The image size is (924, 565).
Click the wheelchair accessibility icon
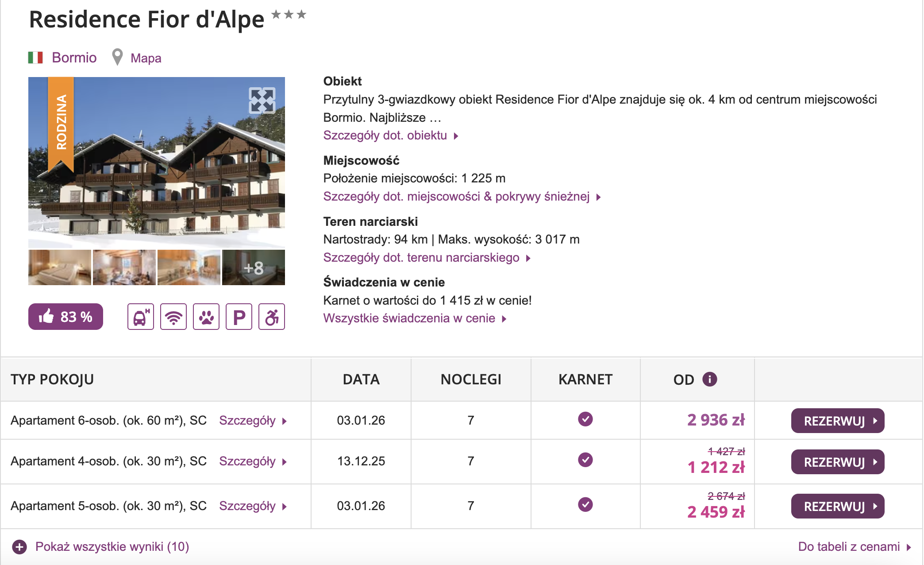pyautogui.click(x=271, y=317)
